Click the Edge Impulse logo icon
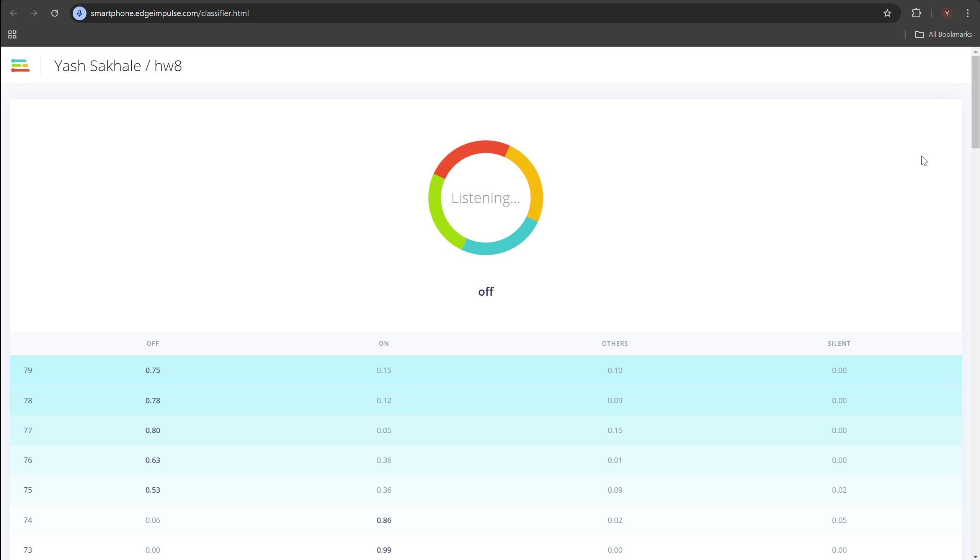 20,65
